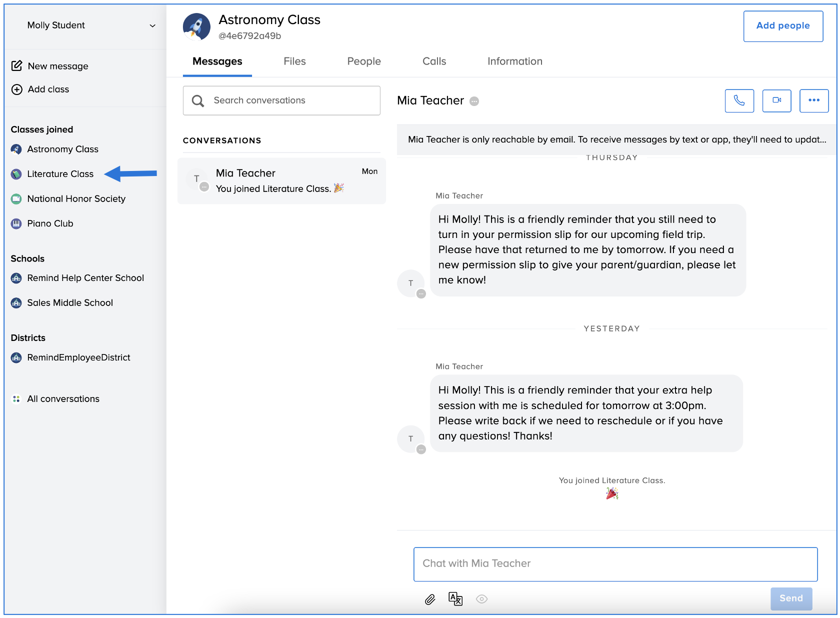Open the Mia Teacher conversation from the list
840x618 pixels.
pyautogui.click(x=281, y=180)
